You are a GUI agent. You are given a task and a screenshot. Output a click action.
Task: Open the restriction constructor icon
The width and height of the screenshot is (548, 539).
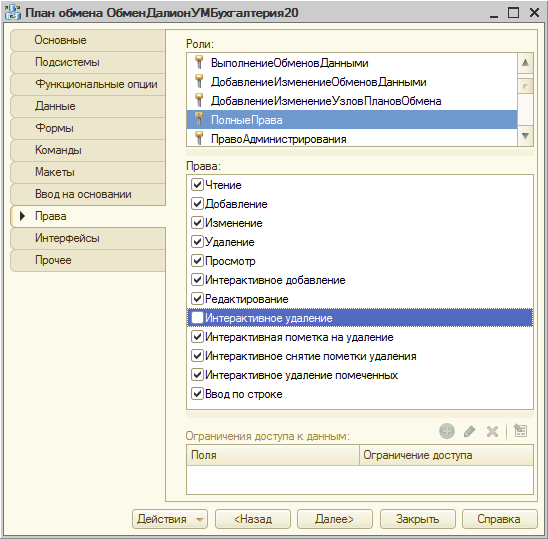(x=520, y=430)
